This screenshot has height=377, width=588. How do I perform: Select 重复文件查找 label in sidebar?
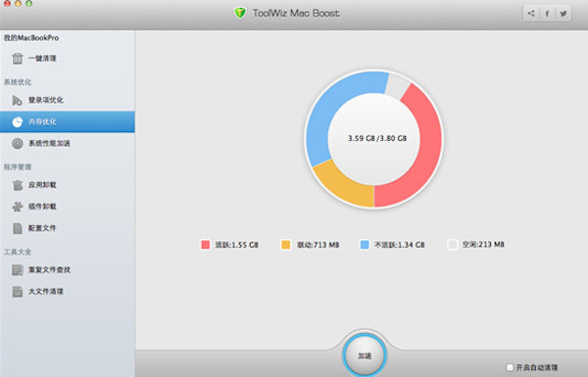coord(49,270)
